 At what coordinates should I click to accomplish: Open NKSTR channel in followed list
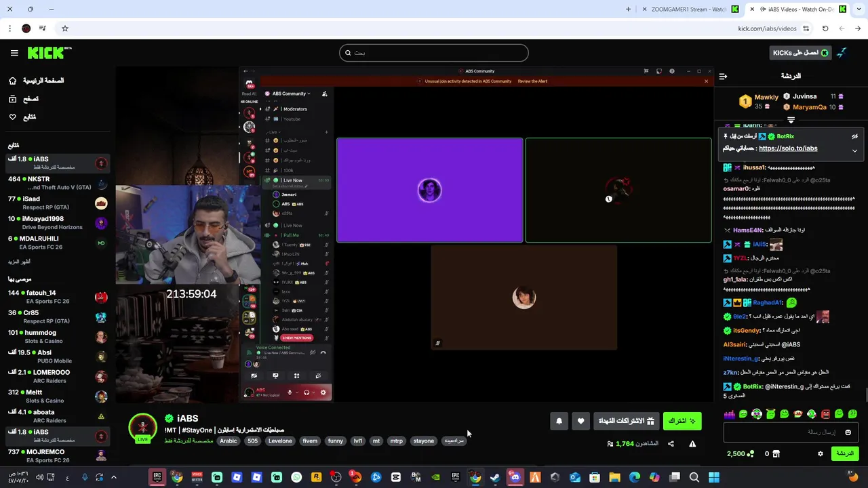(x=58, y=183)
